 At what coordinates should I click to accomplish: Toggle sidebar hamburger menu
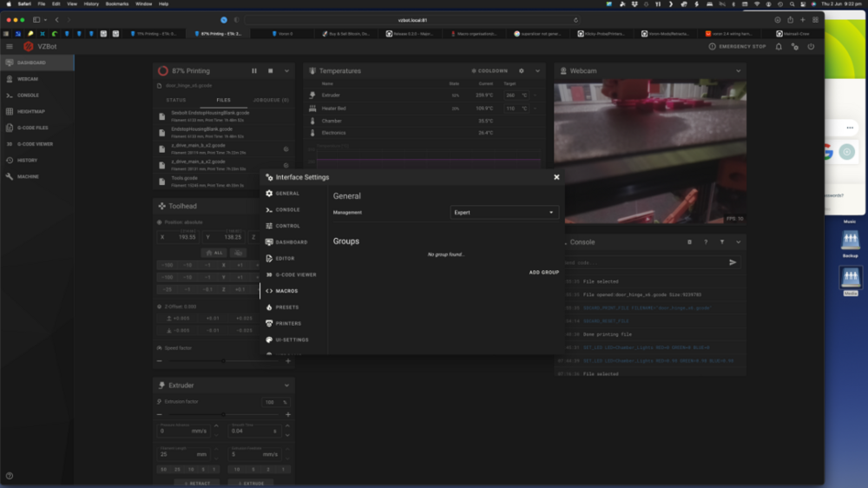pyautogui.click(x=10, y=47)
